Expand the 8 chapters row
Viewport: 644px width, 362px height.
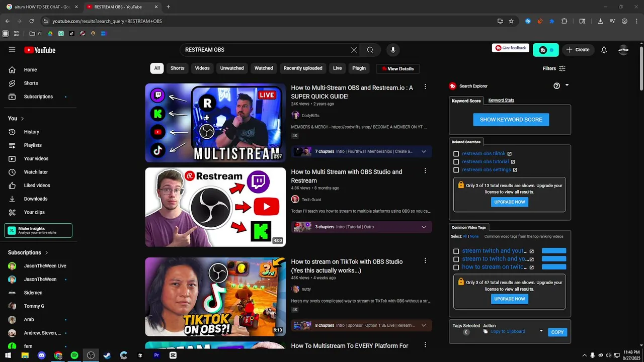[361, 325]
